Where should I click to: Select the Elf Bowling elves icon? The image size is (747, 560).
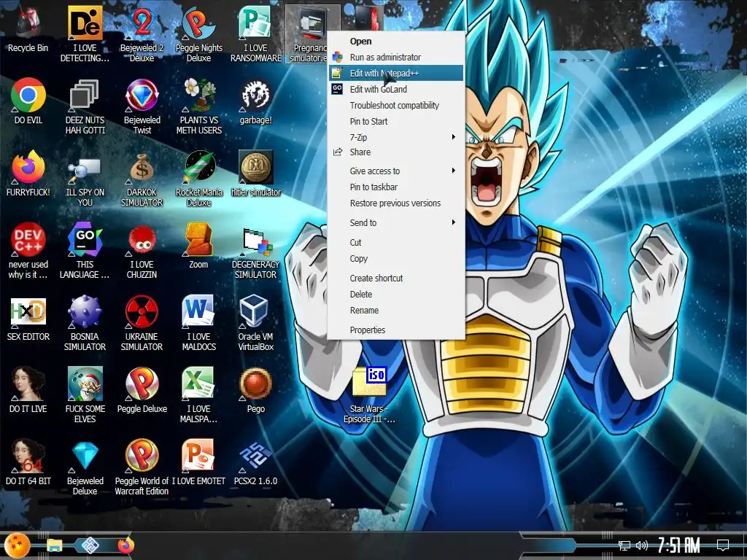point(85,394)
